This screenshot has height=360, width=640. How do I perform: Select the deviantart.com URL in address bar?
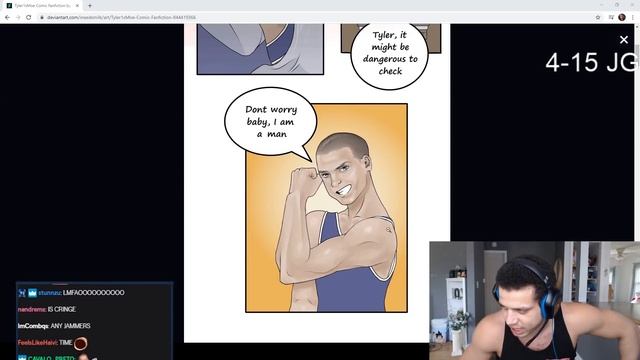tap(121, 18)
